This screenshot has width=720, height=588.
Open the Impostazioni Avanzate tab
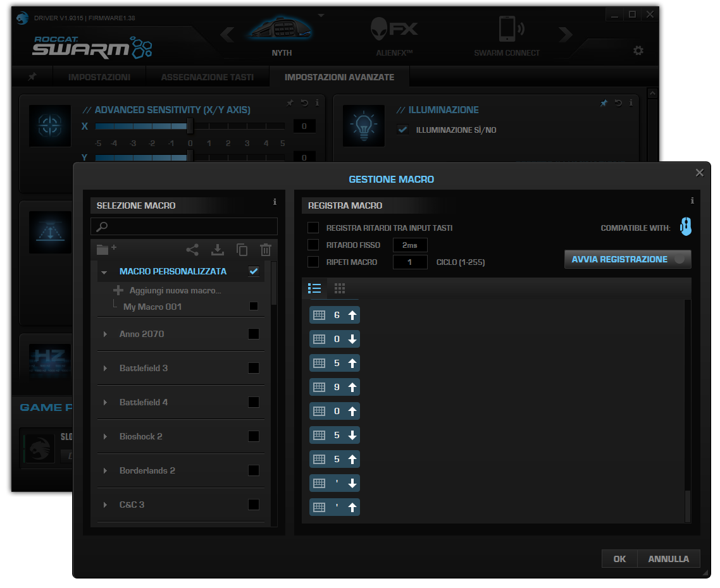(339, 77)
